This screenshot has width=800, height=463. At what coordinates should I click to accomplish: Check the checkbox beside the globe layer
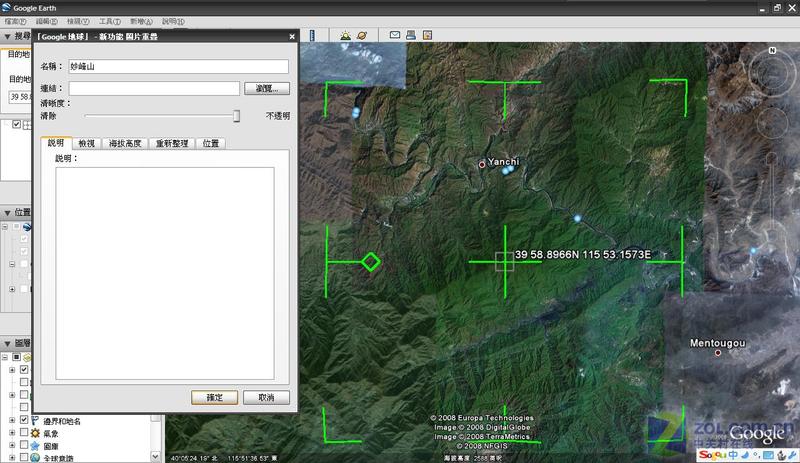24,457
